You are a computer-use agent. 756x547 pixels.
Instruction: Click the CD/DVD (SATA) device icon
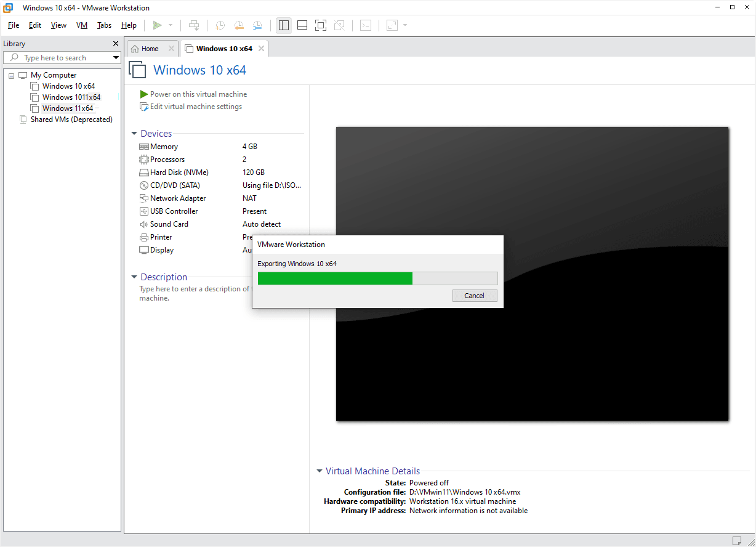tap(144, 185)
